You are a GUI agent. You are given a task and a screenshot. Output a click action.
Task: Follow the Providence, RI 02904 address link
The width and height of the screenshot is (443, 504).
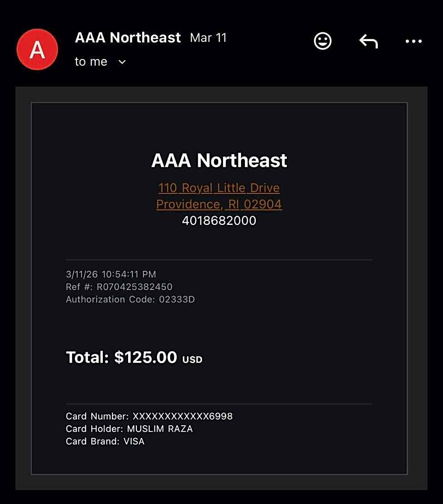(219, 204)
